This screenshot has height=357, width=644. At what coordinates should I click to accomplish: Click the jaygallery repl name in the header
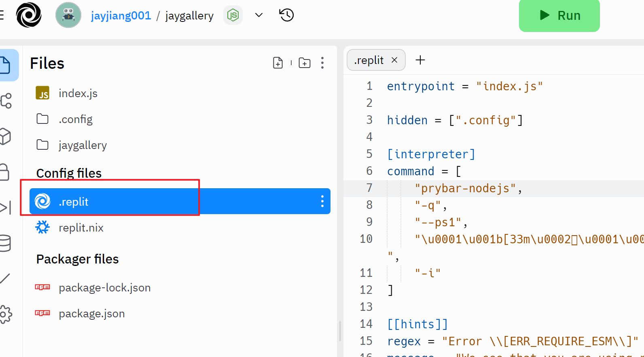point(189,15)
